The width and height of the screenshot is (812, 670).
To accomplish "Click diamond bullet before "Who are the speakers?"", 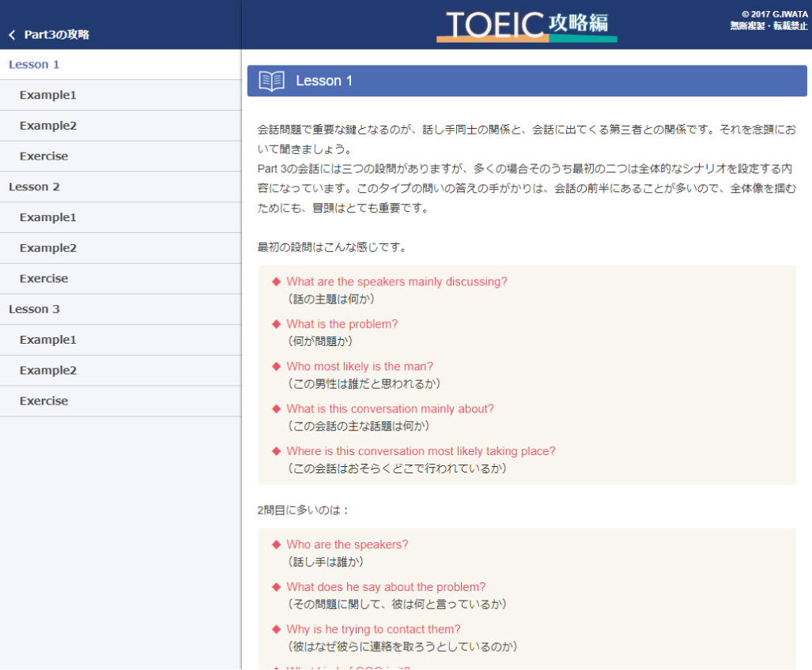I will coord(276,544).
